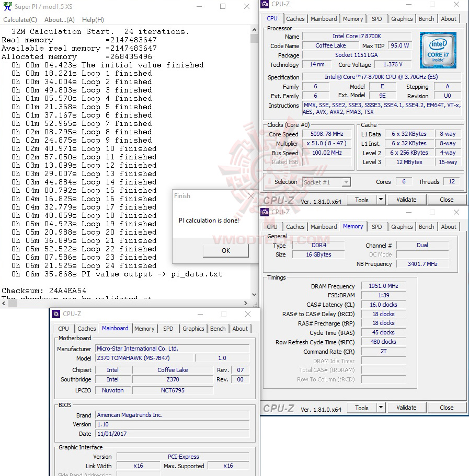Open Memory tab in Mainboard CPU-Z window
Screen dimensions: 469x476
pyautogui.click(x=144, y=329)
